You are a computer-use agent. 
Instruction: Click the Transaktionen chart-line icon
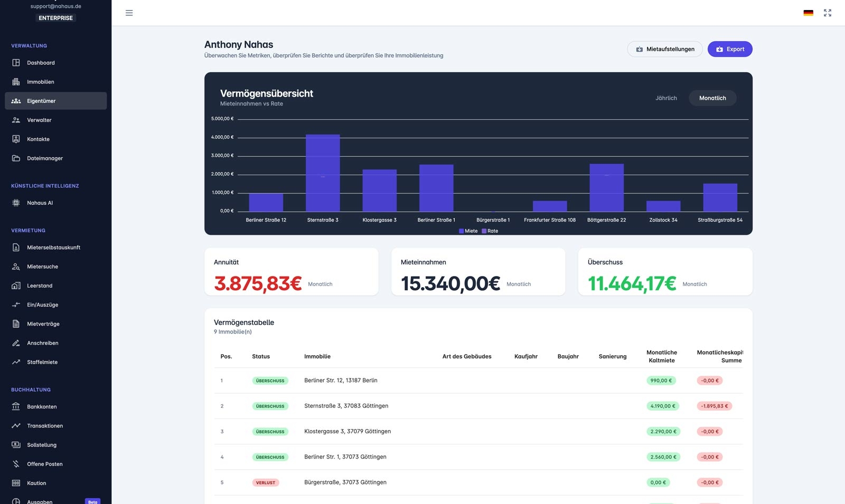pos(16,426)
